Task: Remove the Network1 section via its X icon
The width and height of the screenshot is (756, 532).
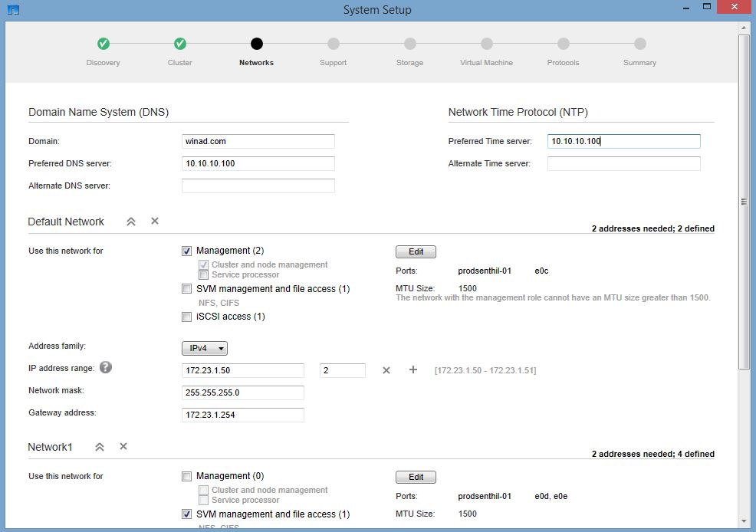Action: (123, 446)
